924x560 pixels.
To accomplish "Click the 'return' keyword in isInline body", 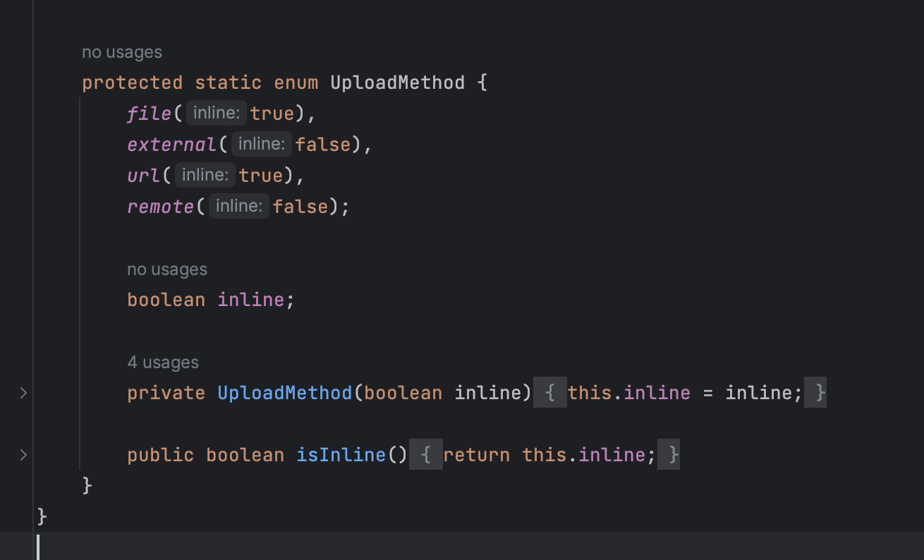I will [x=477, y=455].
